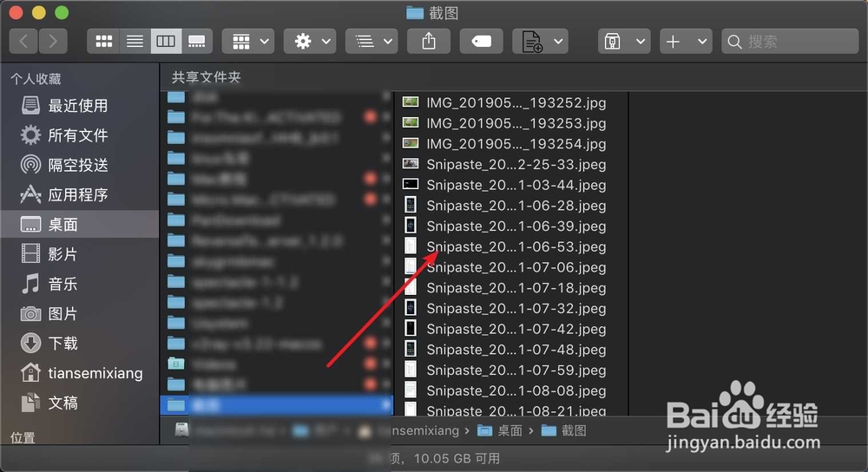Select the highlighted blue folder row
Viewport: 868px width, 472px height.
276,405
